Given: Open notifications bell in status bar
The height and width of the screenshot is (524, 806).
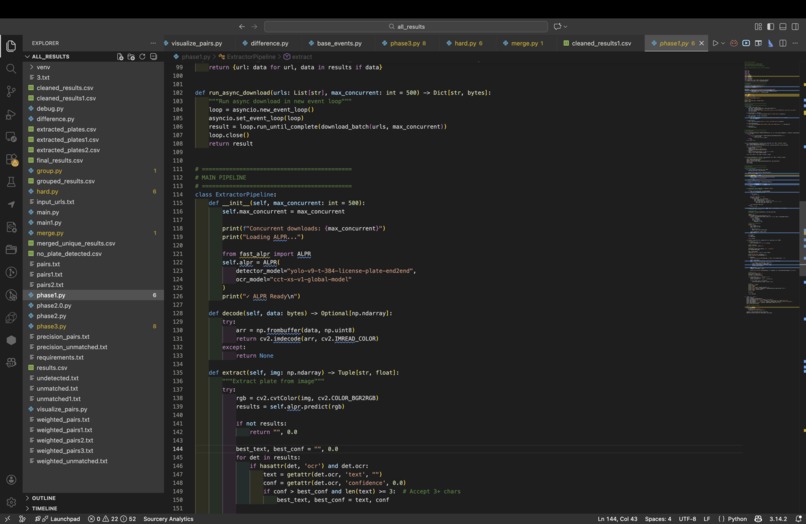Looking at the screenshot, I should (798, 519).
